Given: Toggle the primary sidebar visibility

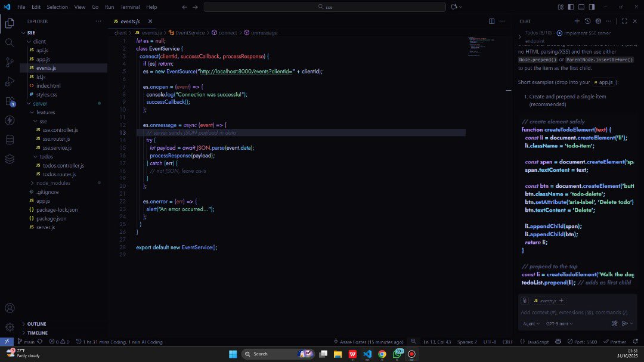Looking at the screenshot, I should 570,6.
